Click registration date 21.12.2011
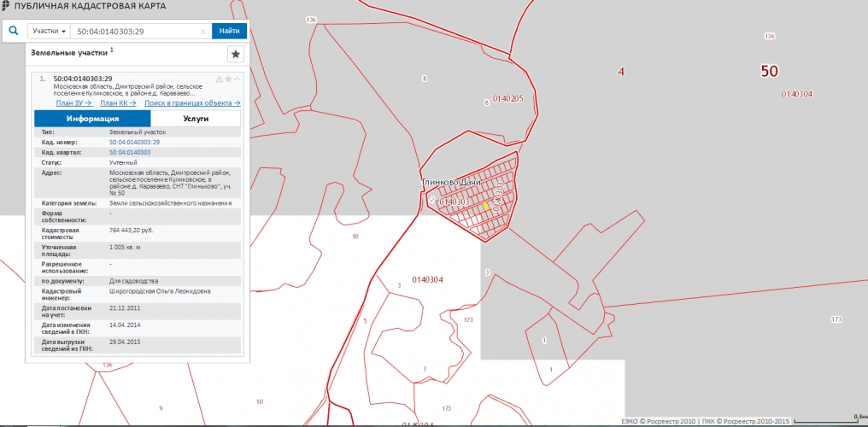This screenshot has height=427, width=868. [x=125, y=307]
